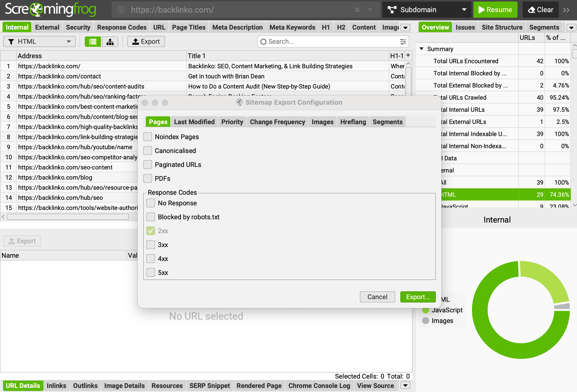Expand hidden toolbar actions with the chevron
Screen dimensions: 577x392
coord(566,10)
